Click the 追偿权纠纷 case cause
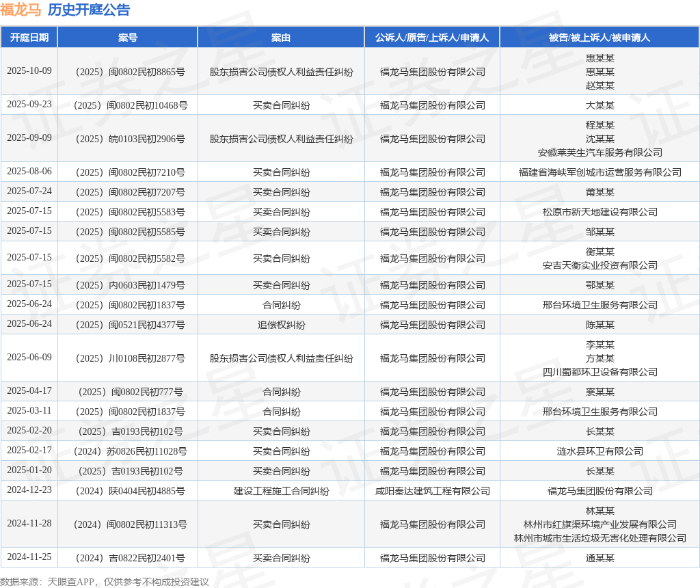The width and height of the screenshot is (700, 588). 281,325
